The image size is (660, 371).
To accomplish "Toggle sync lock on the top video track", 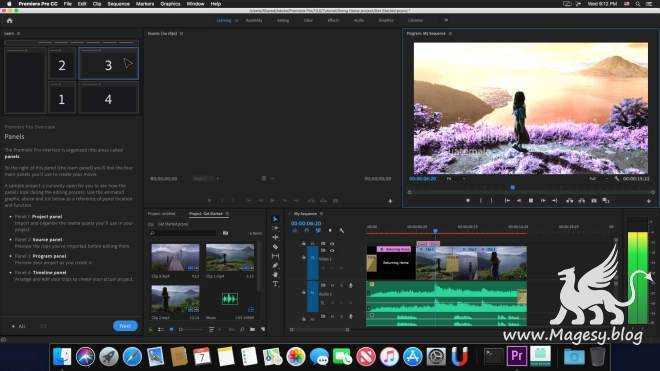I will (323, 244).
